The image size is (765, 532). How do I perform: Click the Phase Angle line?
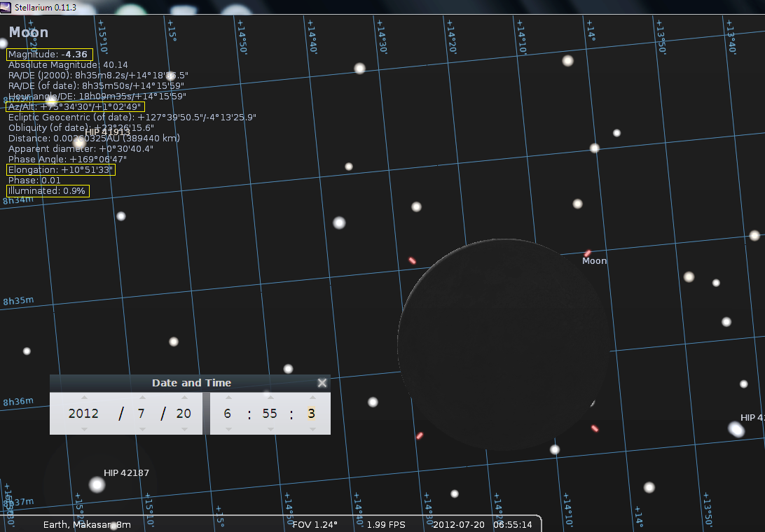(67, 160)
